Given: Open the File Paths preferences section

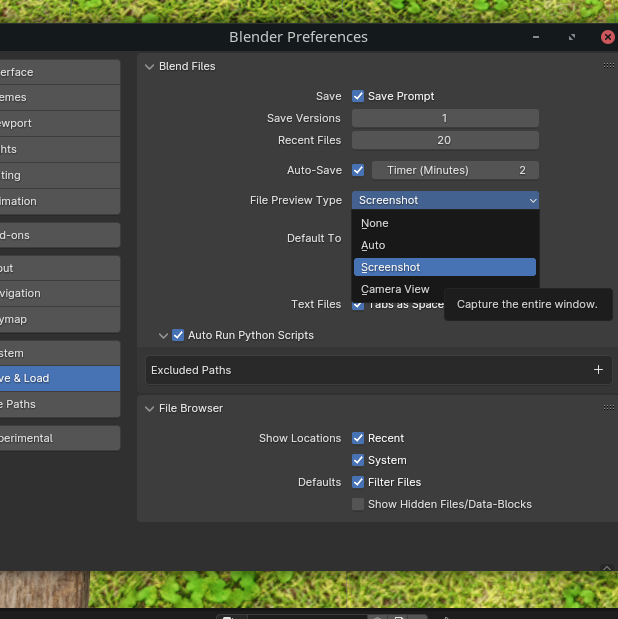Looking at the screenshot, I should pos(59,404).
